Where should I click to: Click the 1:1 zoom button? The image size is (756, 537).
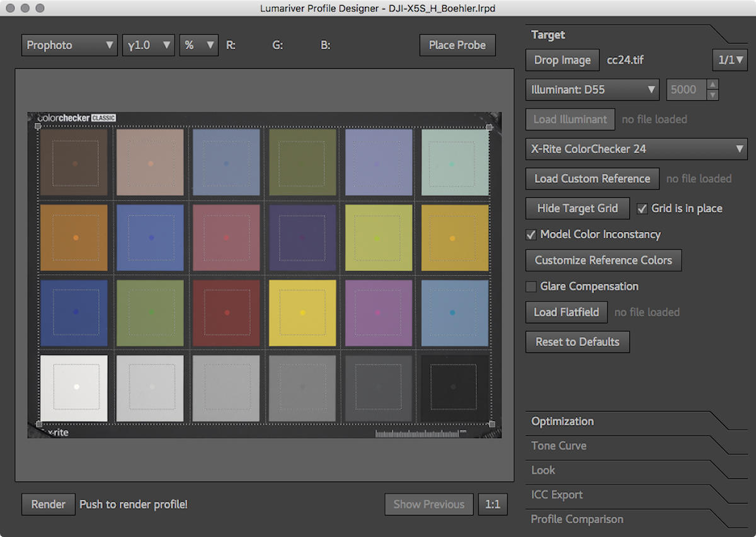[492, 504]
